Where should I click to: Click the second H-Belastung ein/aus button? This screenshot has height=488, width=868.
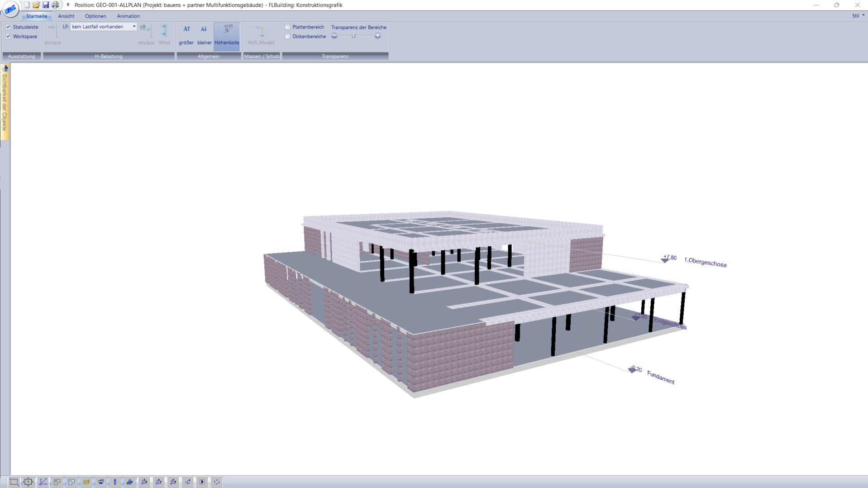tap(146, 34)
